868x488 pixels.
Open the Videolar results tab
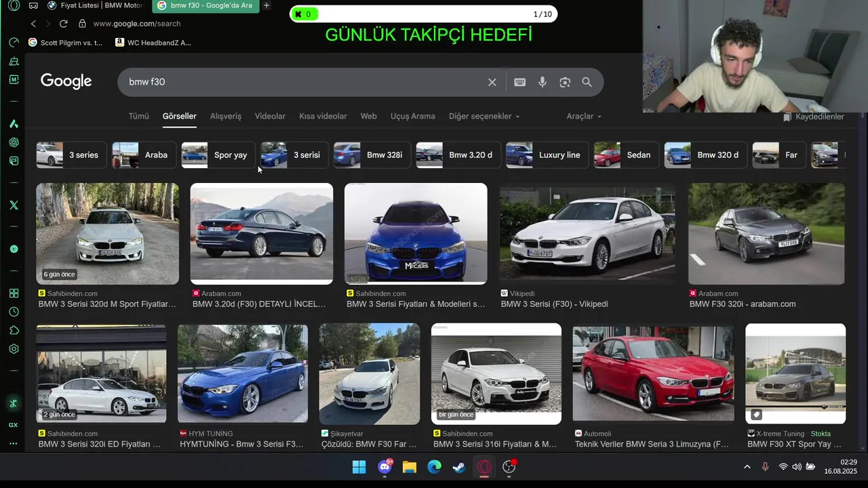tap(270, 116)
